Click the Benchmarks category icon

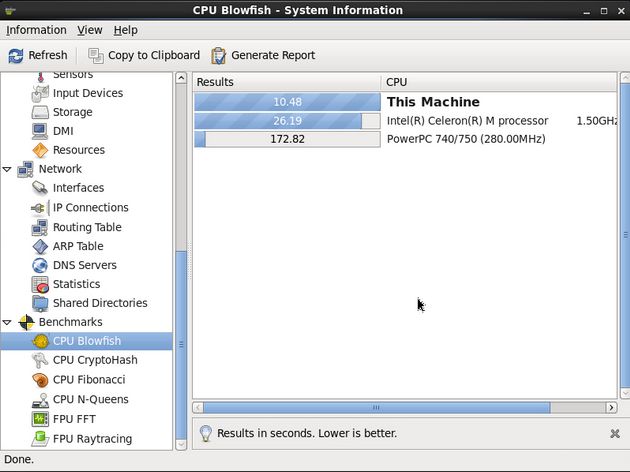(x=27, y=322)
